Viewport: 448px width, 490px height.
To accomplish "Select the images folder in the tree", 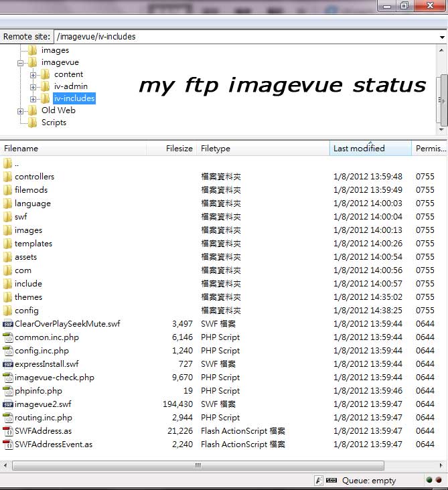I will 55,50.
